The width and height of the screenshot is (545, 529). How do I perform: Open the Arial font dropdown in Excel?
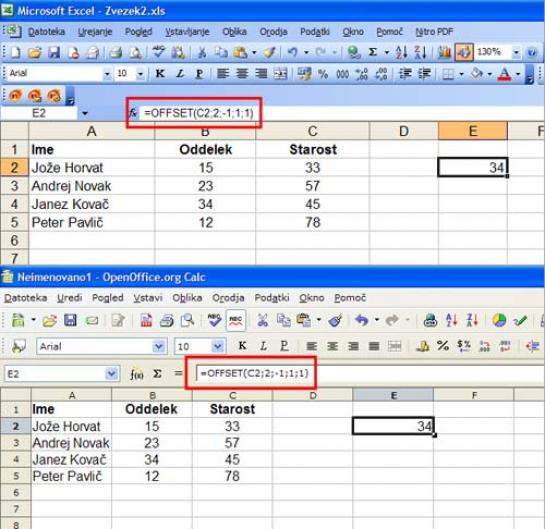pyautogui.click(x=107, y=74)
